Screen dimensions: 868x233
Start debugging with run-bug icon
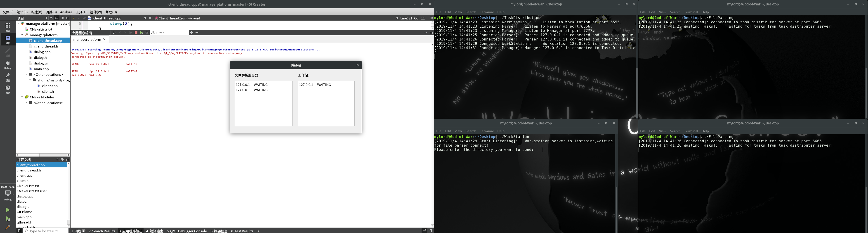[x=7, y=219]
